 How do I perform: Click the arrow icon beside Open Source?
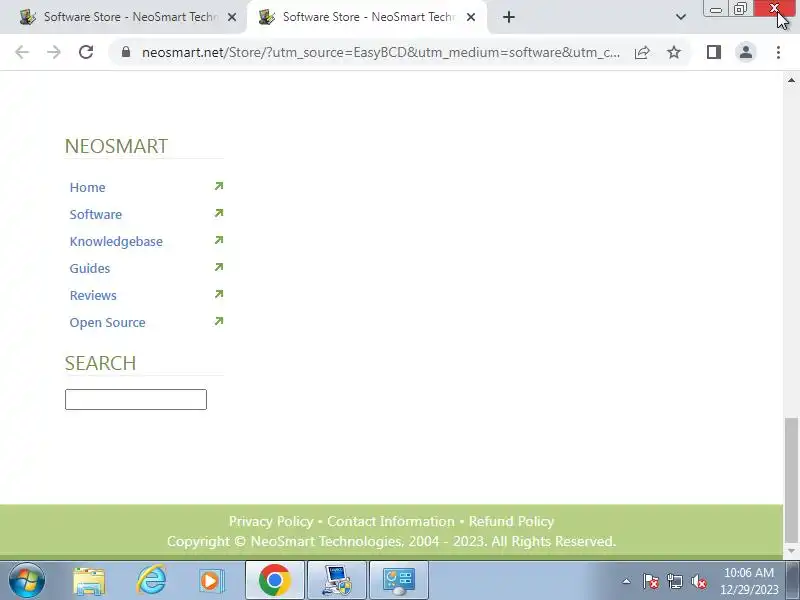(x=219, y=321)
